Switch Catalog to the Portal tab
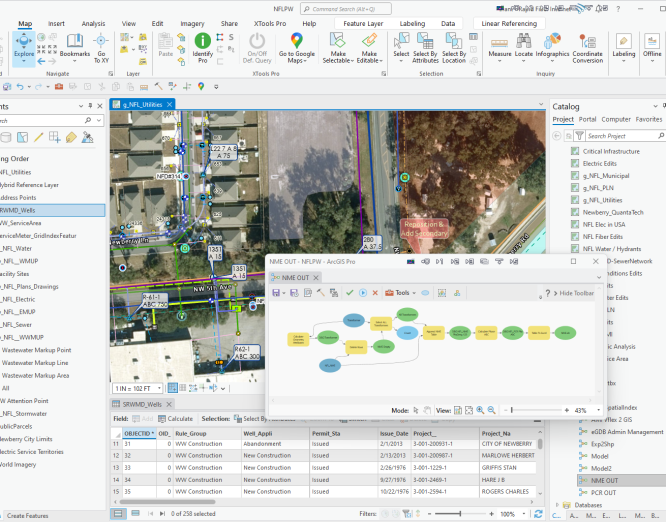 coord(587,119)
